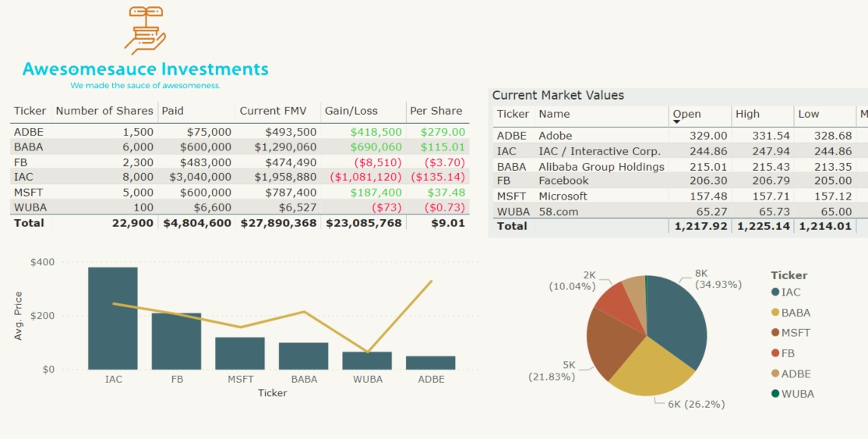Select MSFT legend color dot
This screenshot has height=439, width=868.
(x=775, y=333)
